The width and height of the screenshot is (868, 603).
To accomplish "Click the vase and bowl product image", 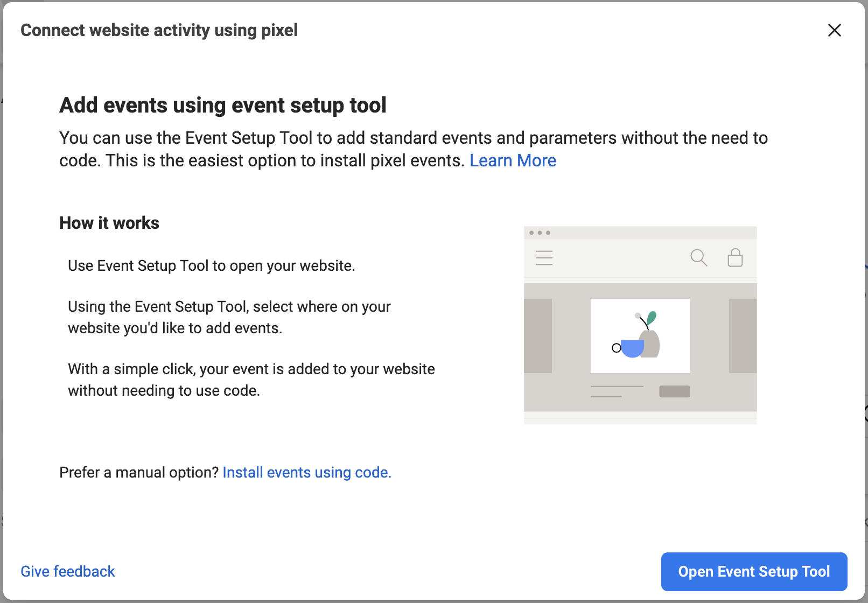I will click(640, 336).
